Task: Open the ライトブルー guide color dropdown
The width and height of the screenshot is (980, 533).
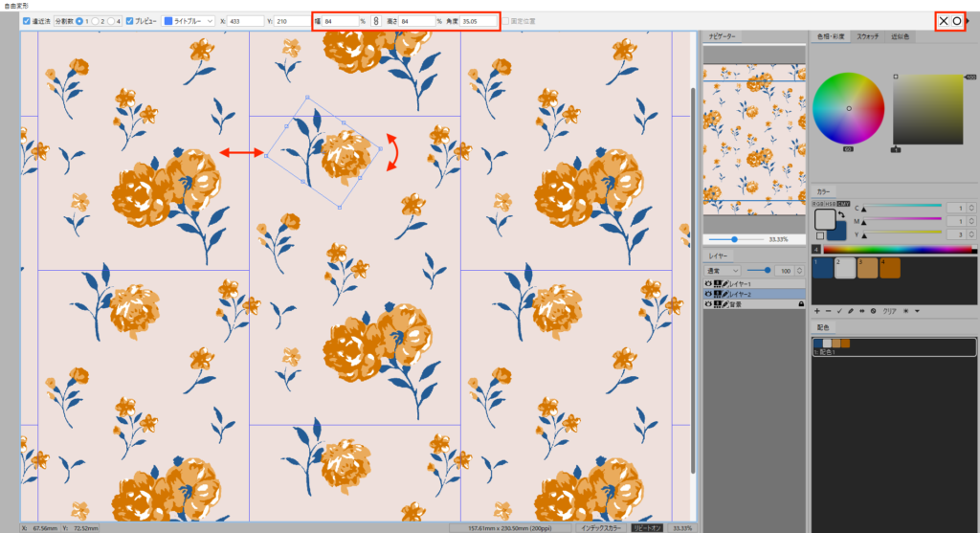Action: click(x=189, y=21)
